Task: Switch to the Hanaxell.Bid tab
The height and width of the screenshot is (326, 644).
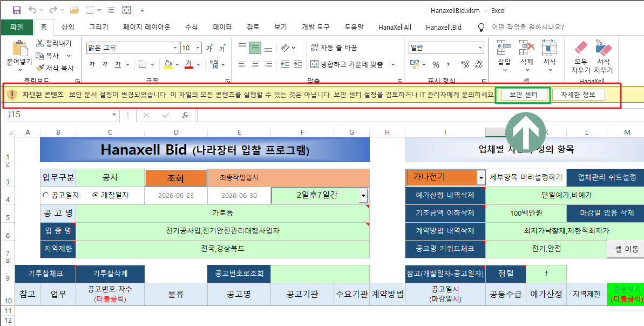Action: coord(444,27)
